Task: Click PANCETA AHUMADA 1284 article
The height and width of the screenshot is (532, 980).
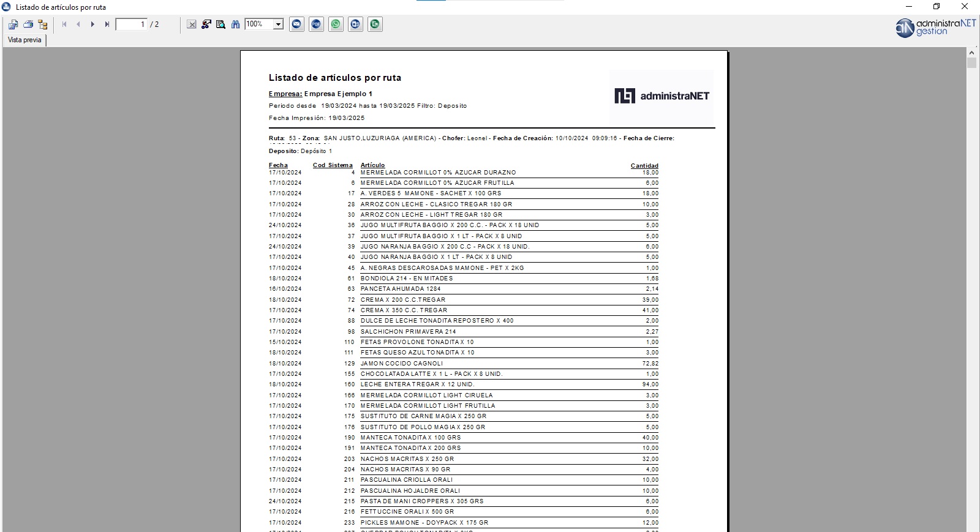Action: click(x=401, y=289)
